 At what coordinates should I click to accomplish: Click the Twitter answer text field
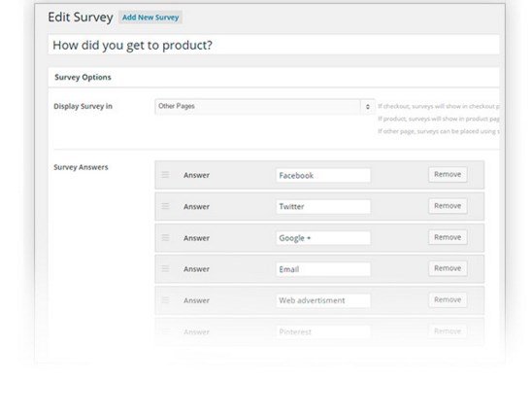pos(323,206)
